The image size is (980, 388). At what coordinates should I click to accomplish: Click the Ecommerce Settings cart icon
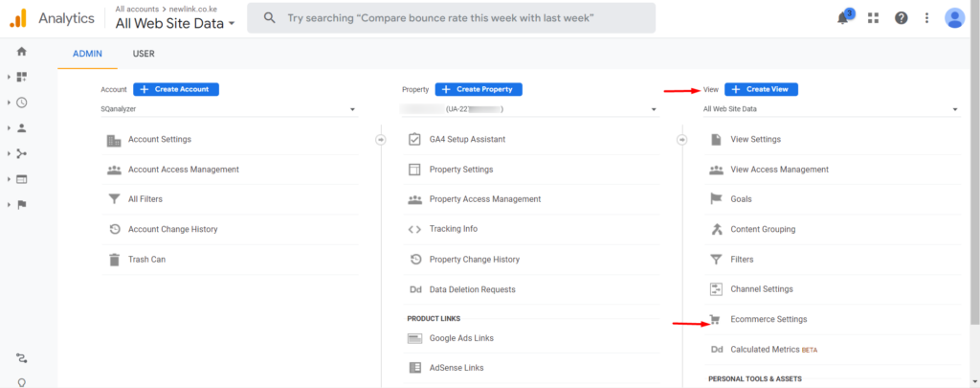point(716,320)
